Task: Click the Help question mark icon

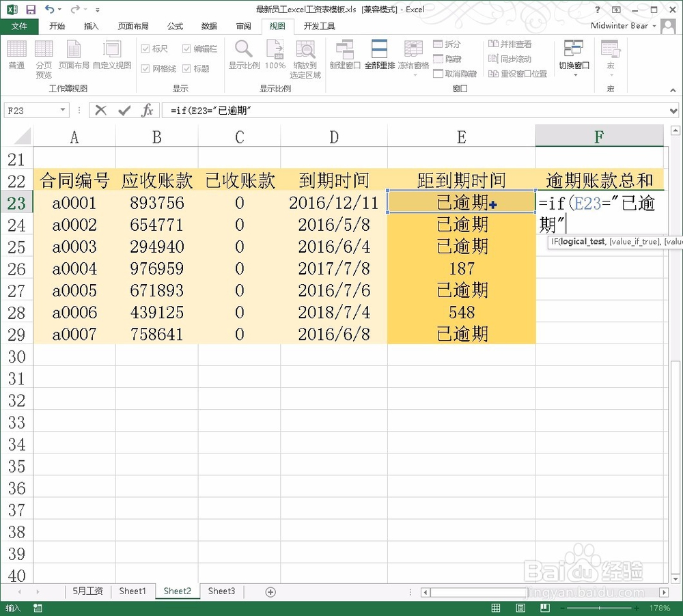Action: (x=598, y=9)
